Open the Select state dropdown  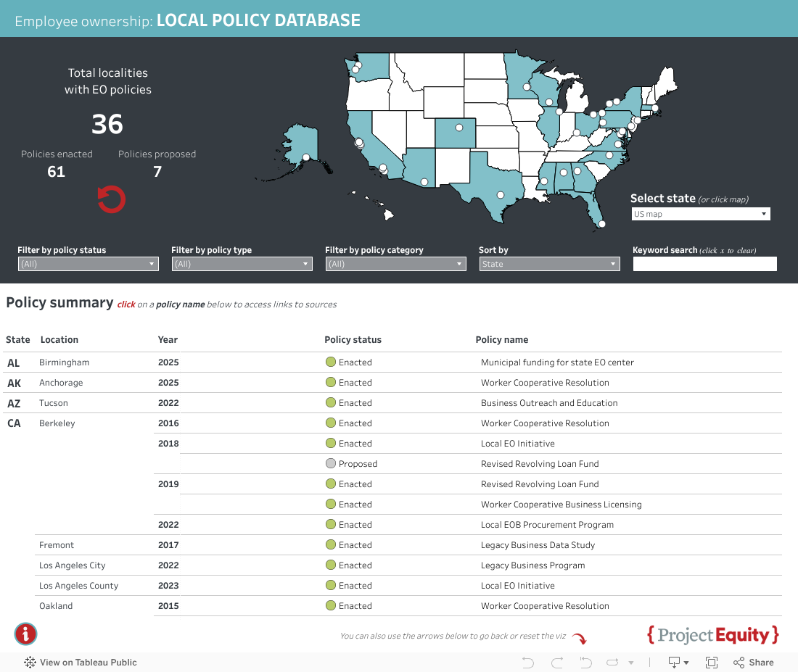[700, 214]
